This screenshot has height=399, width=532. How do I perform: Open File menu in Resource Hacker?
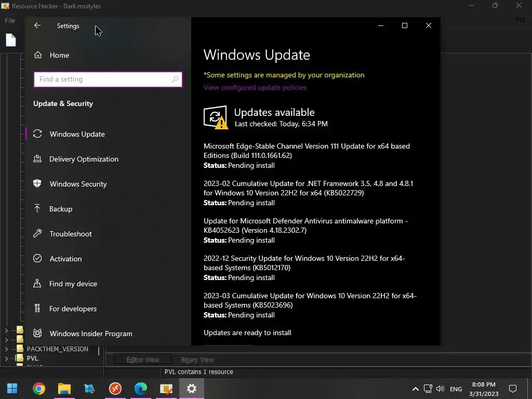10,20
